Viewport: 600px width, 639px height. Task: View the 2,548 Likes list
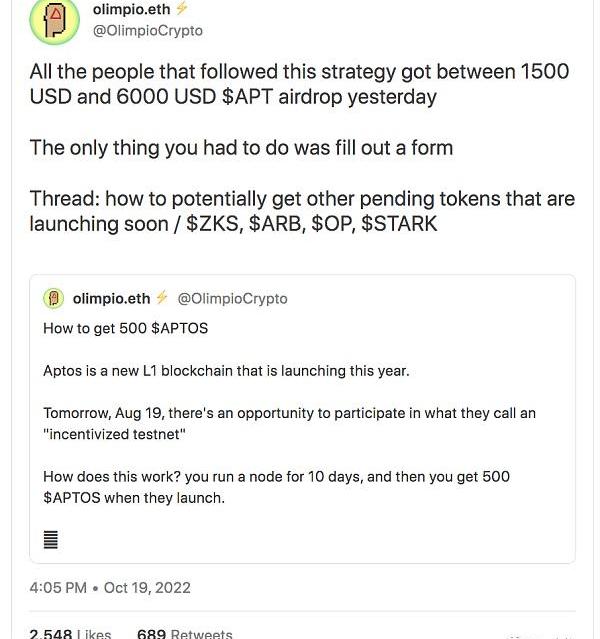pyautogui.click(x=71, y=633)
